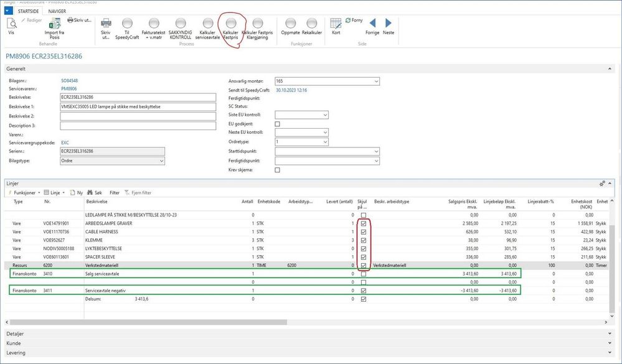Screen dimensions: 622x364
Task: Toggle the EU godkjent checkbox
Action: (278, 124)
